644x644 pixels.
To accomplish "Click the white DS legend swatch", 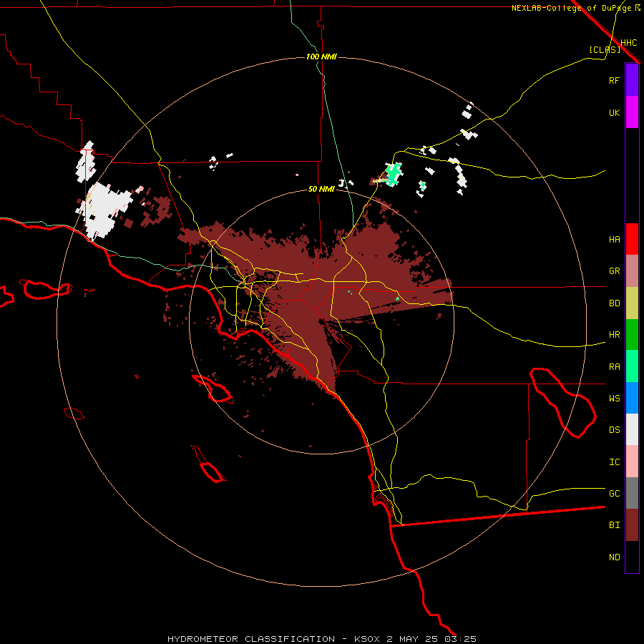I will (632, 429).
